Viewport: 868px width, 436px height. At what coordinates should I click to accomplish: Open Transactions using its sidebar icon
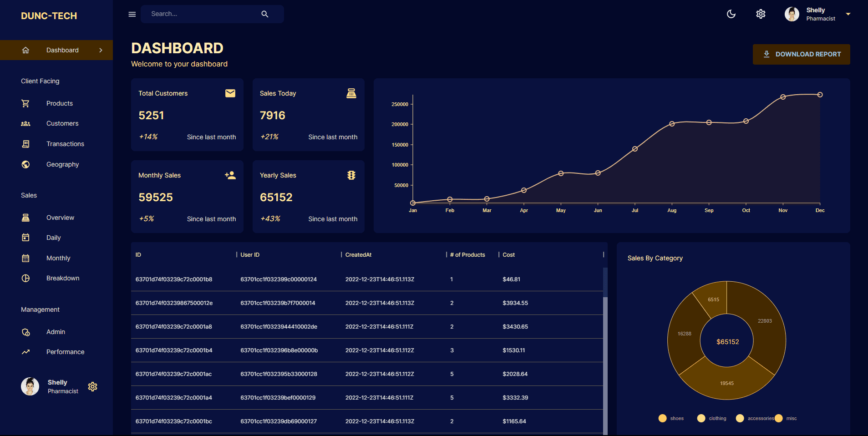[x=25, y=144]
